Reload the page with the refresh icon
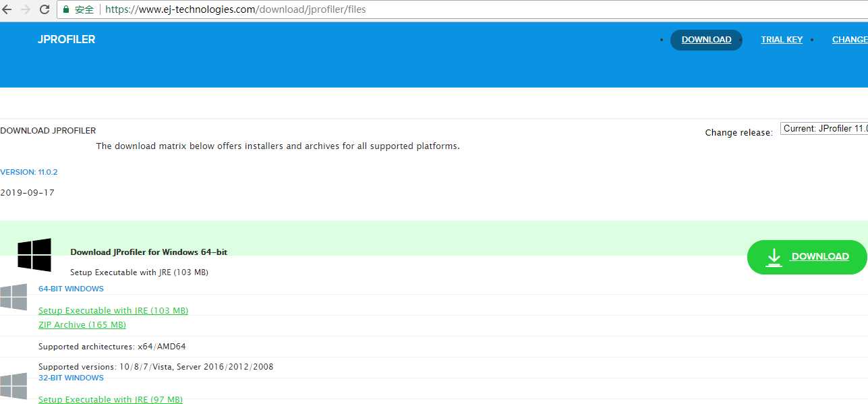This screenshot has height=404, width=868. 45,9
